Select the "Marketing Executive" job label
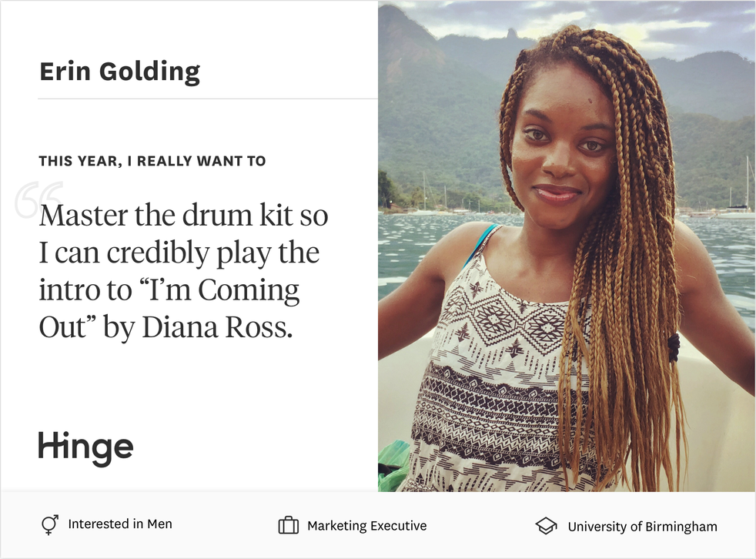This screenshot has height=559, width=756. click(x=367, y=525)
